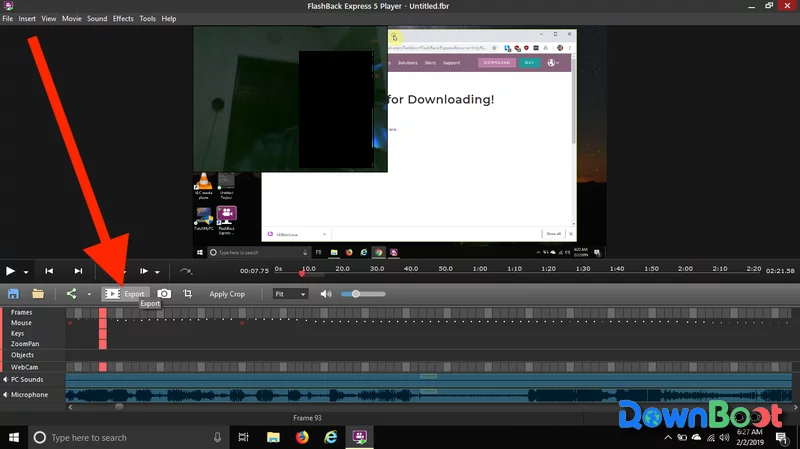This screenshot has height=449, width=800.
Task: Take a snapshot with the camera icon
Action: 164,294
